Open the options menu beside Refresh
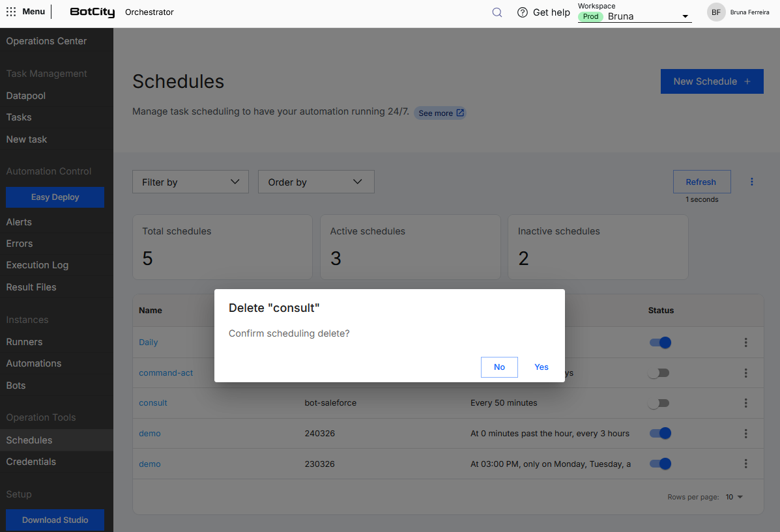 coord(751,182)
